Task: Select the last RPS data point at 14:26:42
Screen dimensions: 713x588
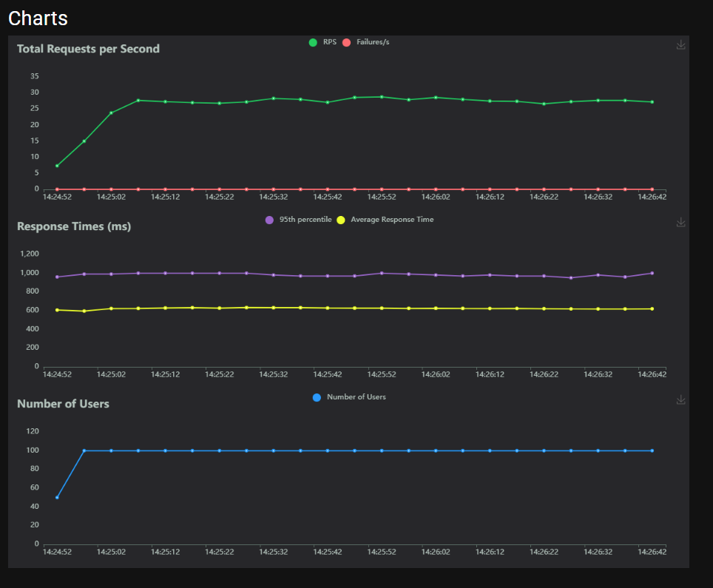Action: click(x=652, y=102)
